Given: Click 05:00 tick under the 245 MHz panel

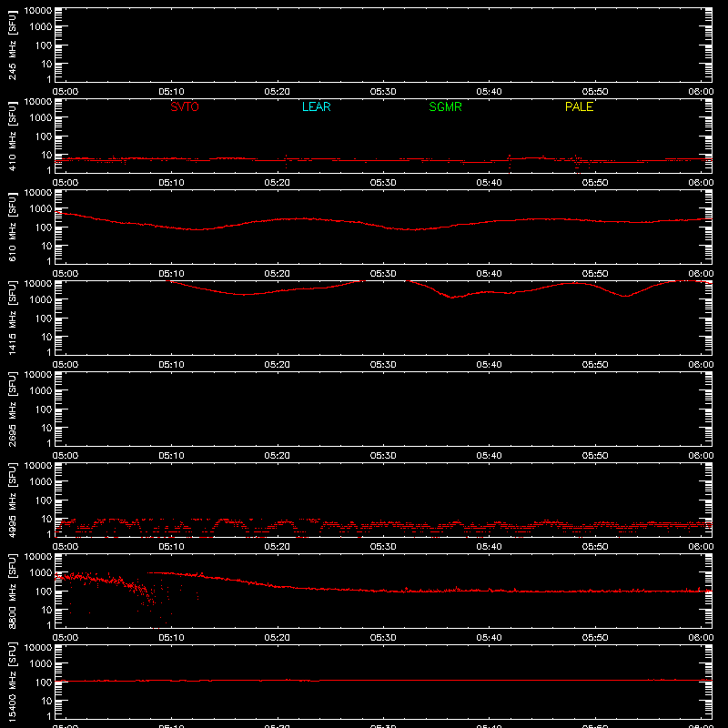Looking at the screenshot, I should click(65, 92).
